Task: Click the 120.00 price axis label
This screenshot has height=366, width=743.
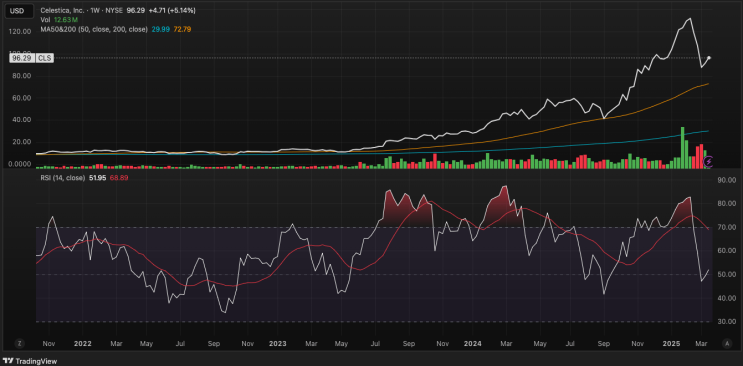Action: (21, 31)
